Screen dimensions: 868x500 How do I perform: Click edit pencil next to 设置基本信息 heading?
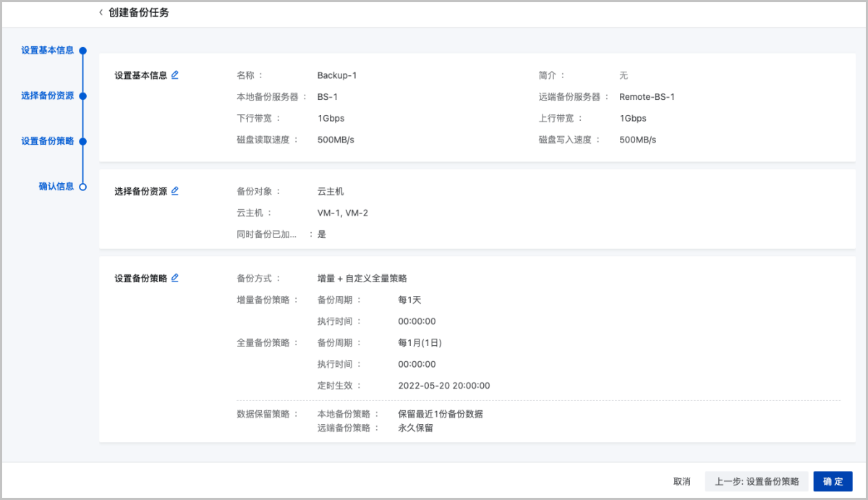click(175, 75)
